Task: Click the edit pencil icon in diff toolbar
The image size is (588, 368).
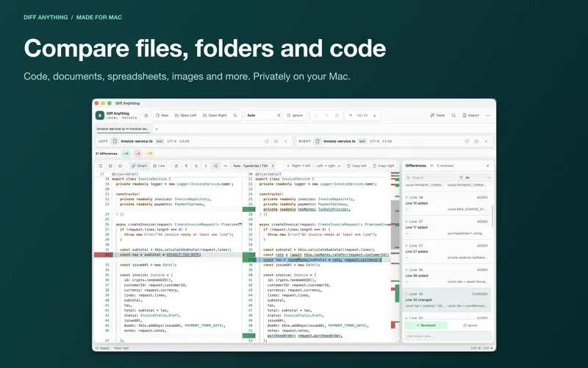Action: 176,166
